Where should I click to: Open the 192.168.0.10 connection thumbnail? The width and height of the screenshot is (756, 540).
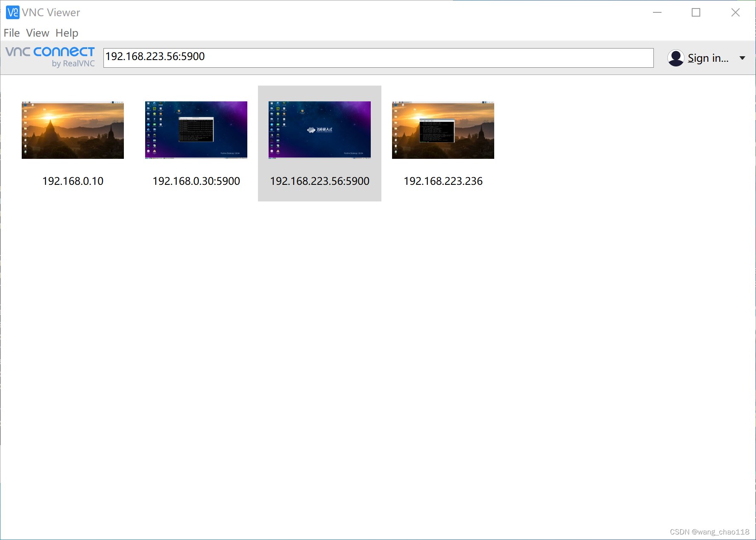(72, 130)
